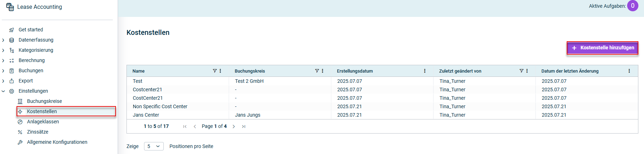Expand the Datenerfassung menu section
Screen dimensions: 644x154
(x=3, y=40)
